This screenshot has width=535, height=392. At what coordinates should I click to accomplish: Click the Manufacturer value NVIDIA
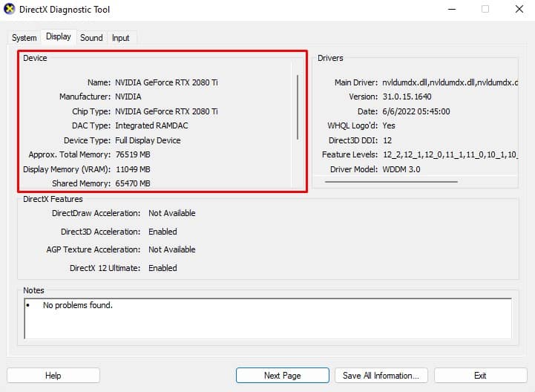click(x=128, y=97)
